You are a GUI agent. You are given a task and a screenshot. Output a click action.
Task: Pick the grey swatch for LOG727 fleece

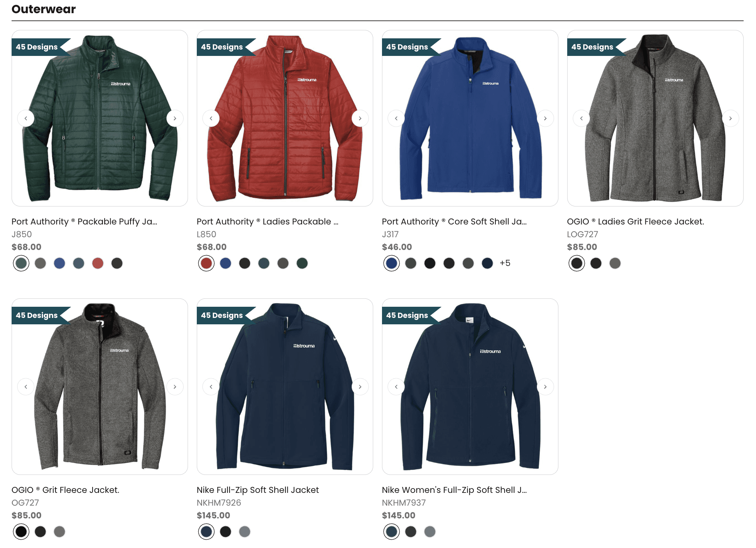pos(615,263)
